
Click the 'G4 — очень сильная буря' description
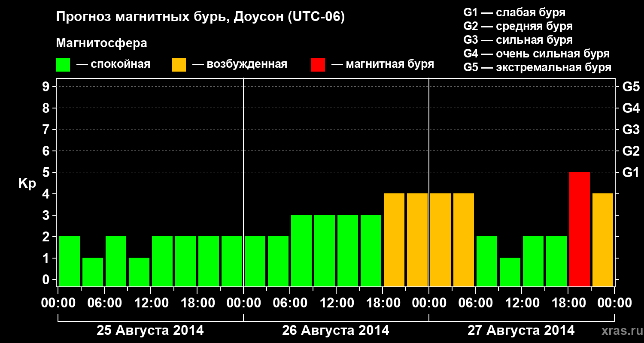(x=537, y=54)
